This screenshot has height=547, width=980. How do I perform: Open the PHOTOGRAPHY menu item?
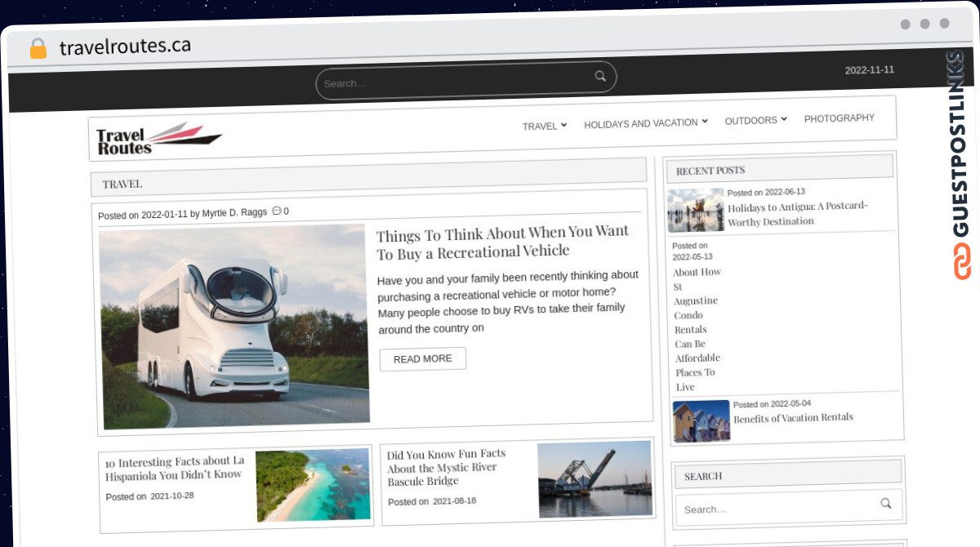pyautogui.click(x=840, y=118)
